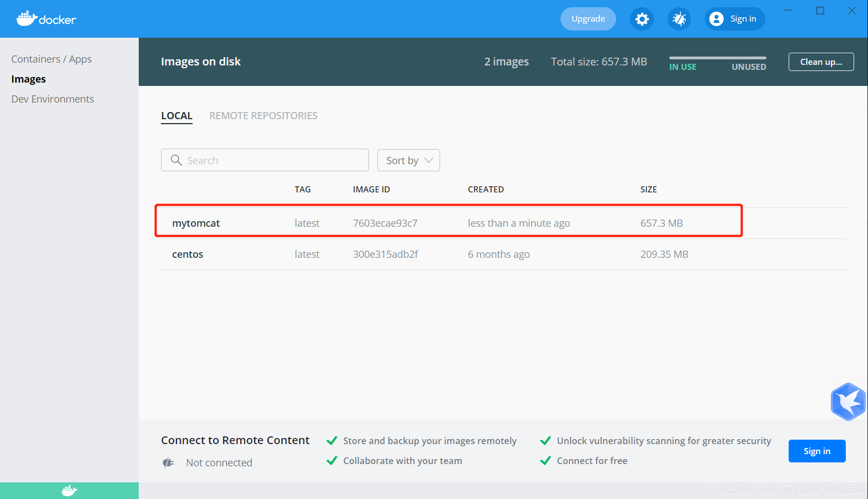Select the centos image name

(188, 254)
